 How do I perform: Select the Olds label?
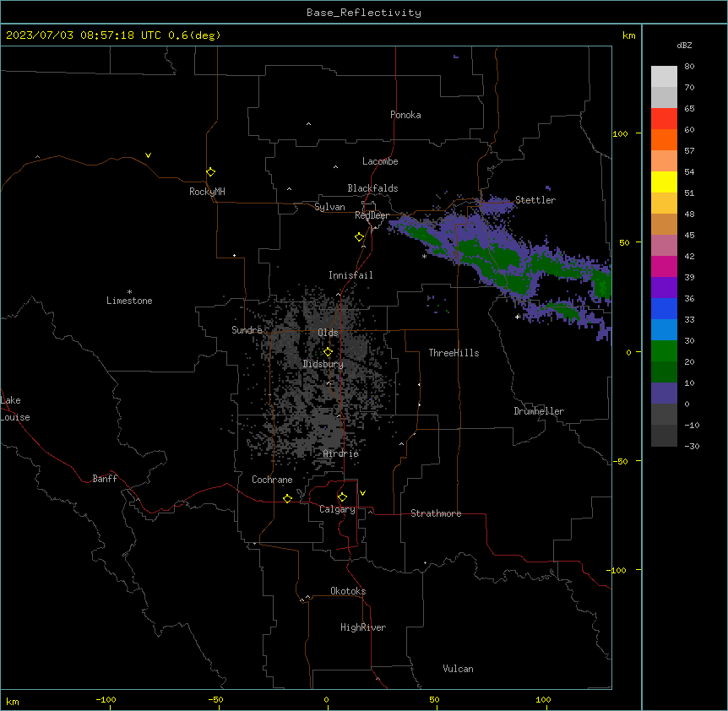pos(328,333)
